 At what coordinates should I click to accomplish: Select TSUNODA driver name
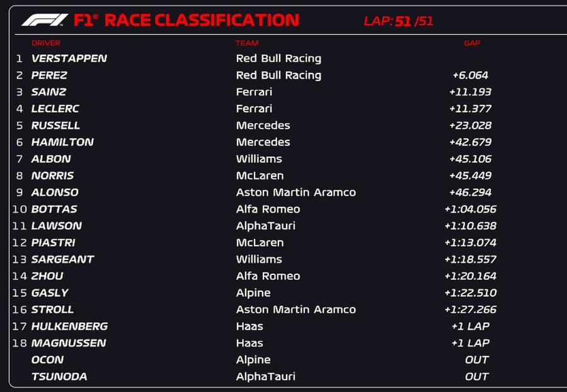pos(59,376)
